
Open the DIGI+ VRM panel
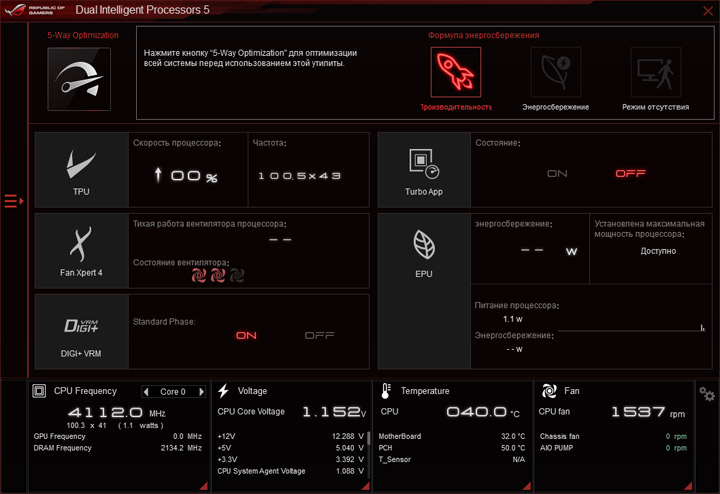pyautogui.click(x=82, y=331)
